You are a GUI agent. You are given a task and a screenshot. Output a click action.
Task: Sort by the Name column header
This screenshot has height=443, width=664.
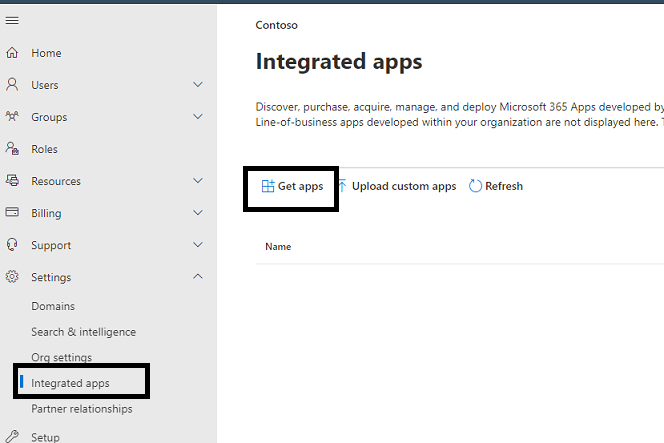[x=278, y=246]
